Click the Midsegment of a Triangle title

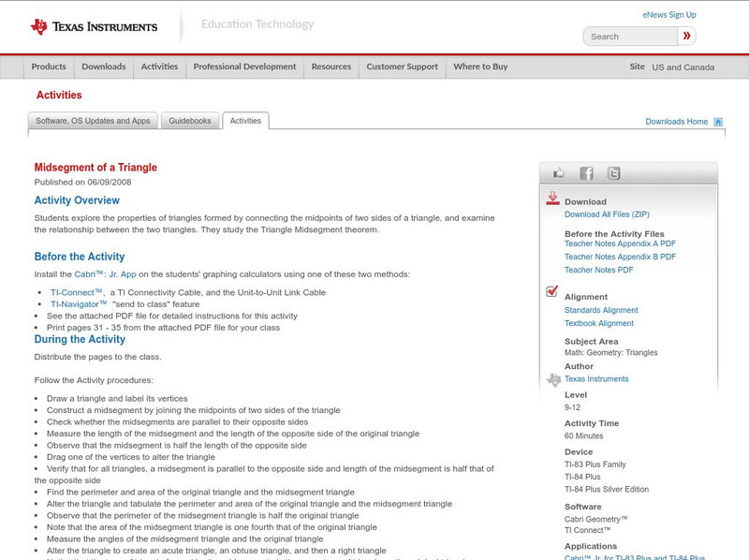point(95,168)
